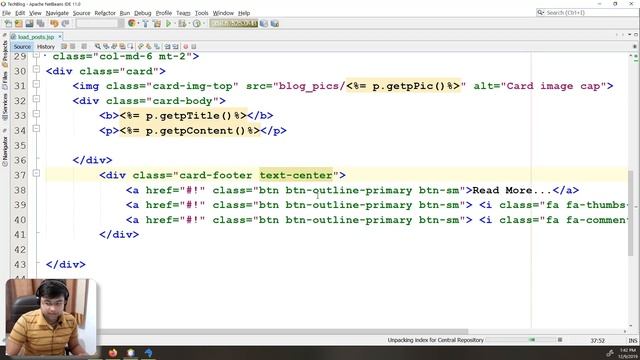This screenshot has width=640, height=360.
Task: Open the Run Project dropdown arrow
Action: coord(175,24)
